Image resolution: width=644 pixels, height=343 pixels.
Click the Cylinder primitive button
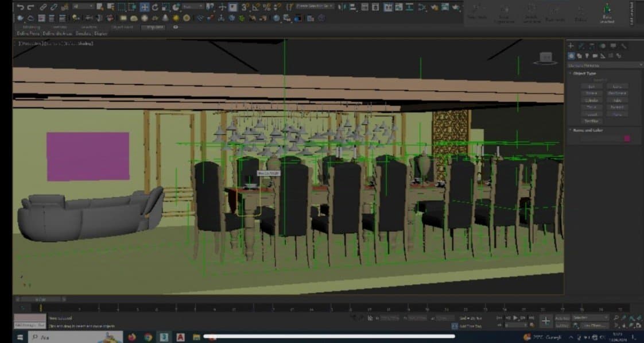[591, 101]
